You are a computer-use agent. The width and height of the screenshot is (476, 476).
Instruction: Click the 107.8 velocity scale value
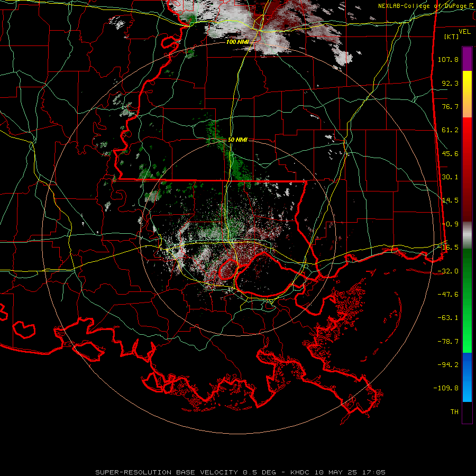448,59
